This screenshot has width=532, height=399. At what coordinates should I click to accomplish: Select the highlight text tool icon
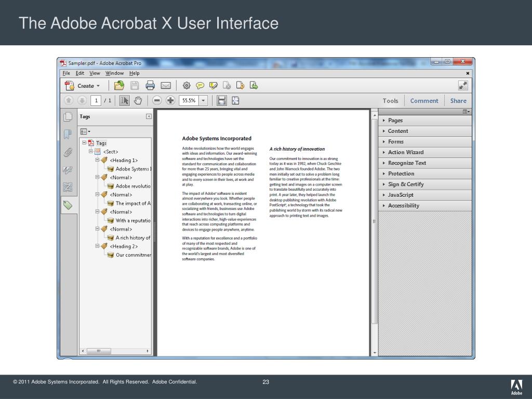[214, 86]
